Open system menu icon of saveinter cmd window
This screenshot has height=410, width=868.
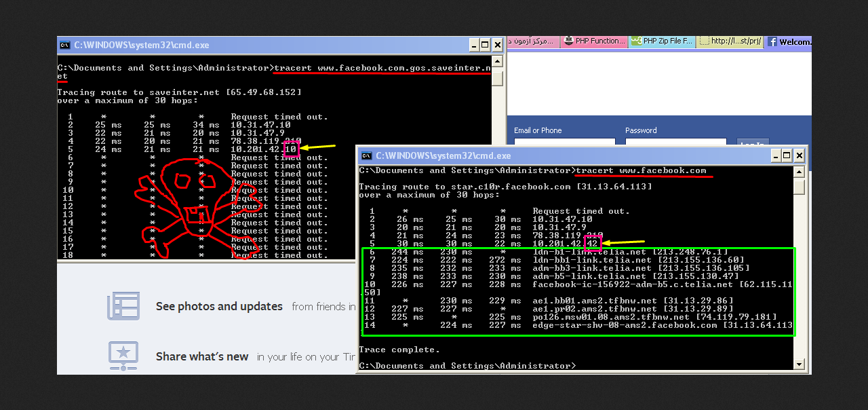64,45
